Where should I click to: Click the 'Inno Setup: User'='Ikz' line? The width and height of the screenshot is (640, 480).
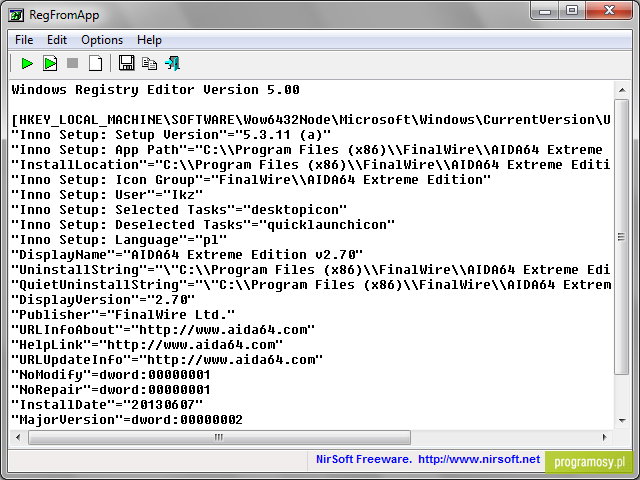tap(107, 195)
